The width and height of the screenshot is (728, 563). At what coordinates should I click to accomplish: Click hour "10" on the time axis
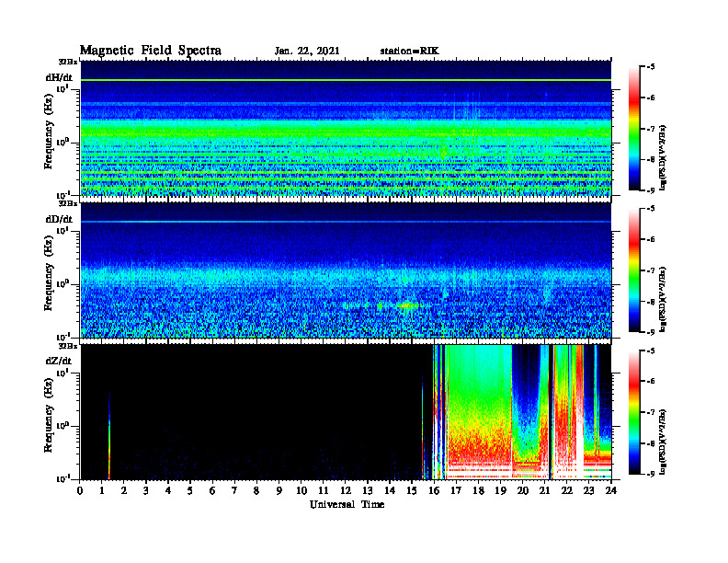pyautogui.click(x=301, y=490)
